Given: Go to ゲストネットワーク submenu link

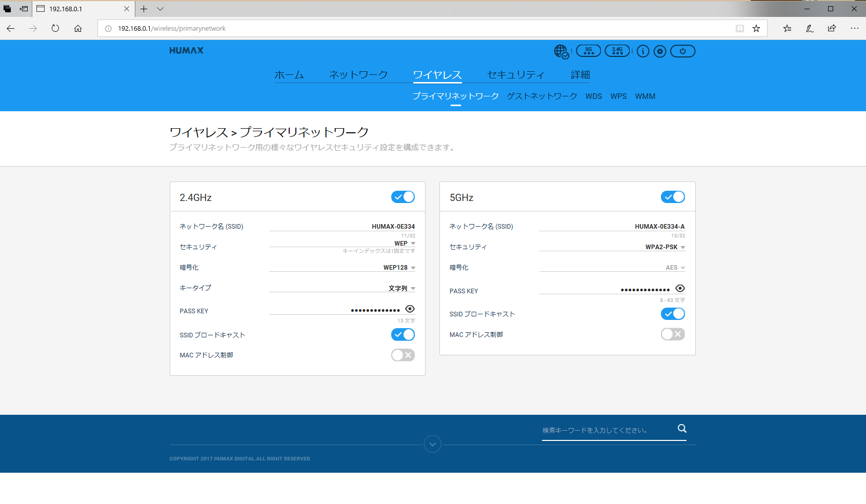Looking at the screenshot, I should (542, 96).
